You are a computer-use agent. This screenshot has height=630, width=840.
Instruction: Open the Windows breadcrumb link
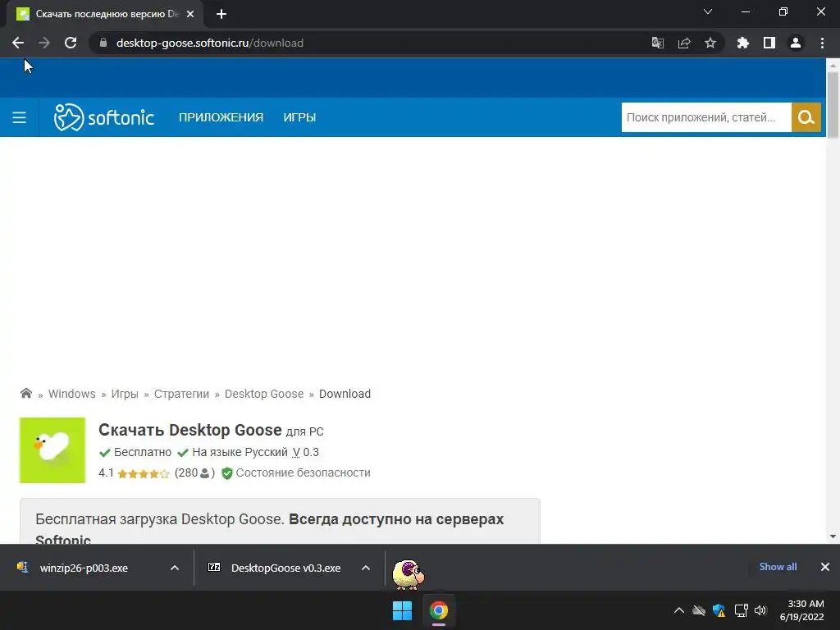pyautogui.click(x=72, y=394)
